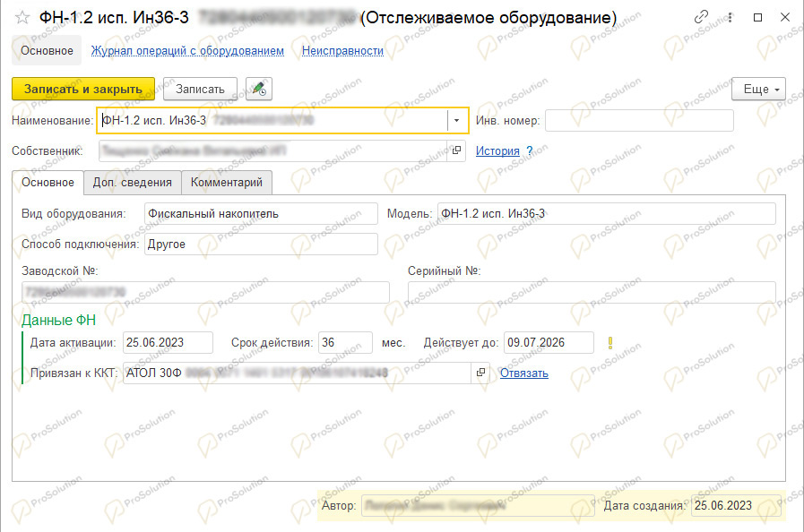
Task: Select the inner Основное tab
Action: [48, 183]
